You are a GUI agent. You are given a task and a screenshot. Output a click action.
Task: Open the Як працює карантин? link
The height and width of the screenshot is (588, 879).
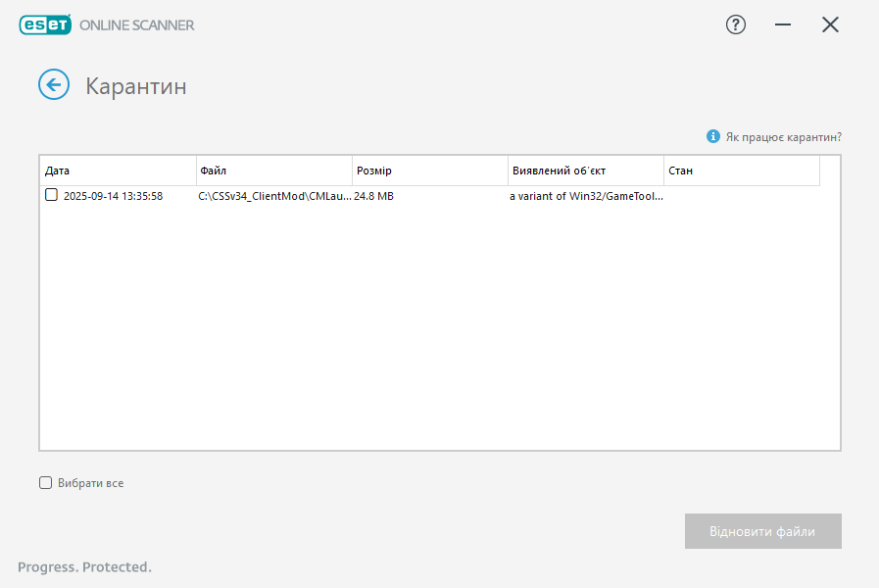pos(783,137)
